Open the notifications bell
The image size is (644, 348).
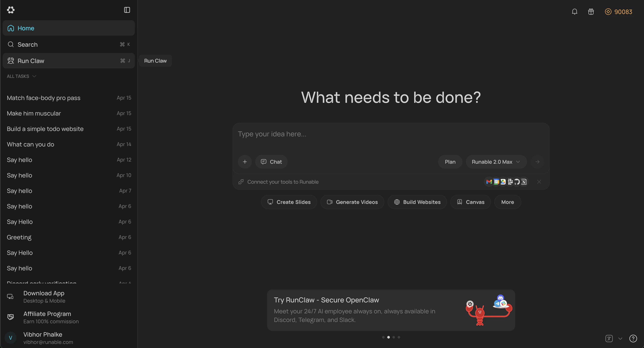click(574, 12)
